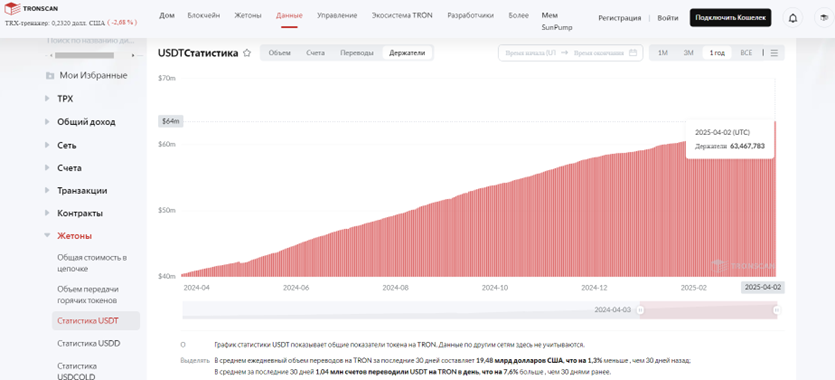The height and width of the screenshot is (380, 835).
Task: Select the 3M time range
Action: tap(689, 53)
